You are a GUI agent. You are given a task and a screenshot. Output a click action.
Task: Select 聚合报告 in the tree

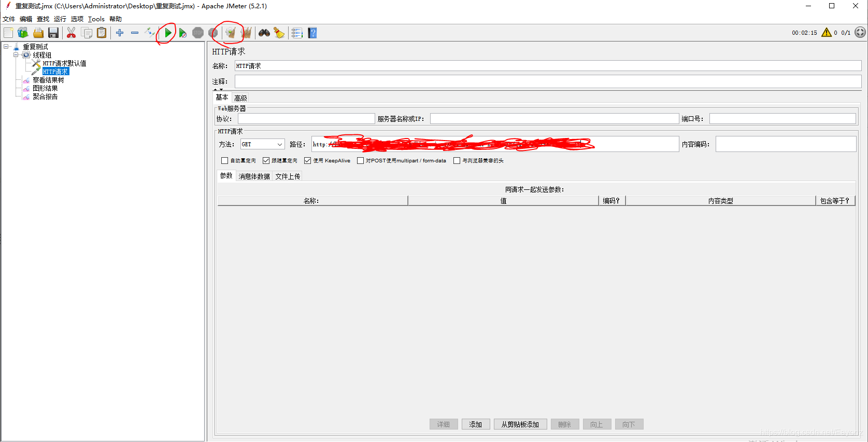[x=45, y=96]
